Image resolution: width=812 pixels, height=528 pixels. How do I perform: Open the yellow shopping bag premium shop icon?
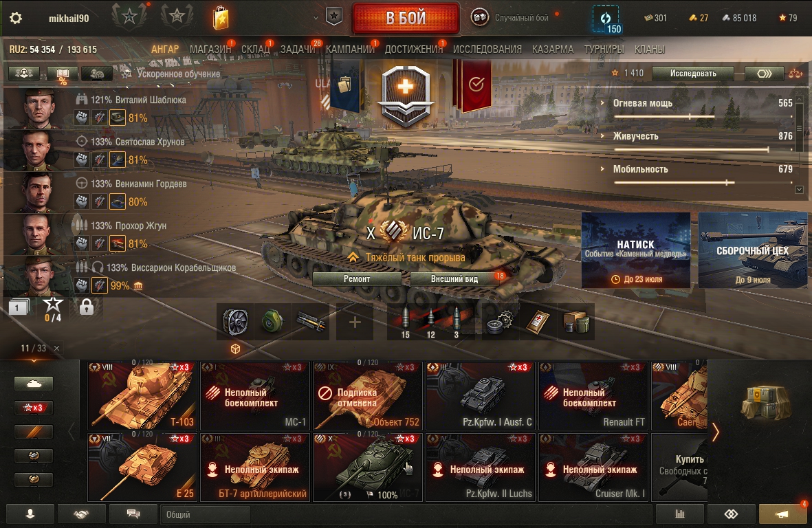coord(221,18)
